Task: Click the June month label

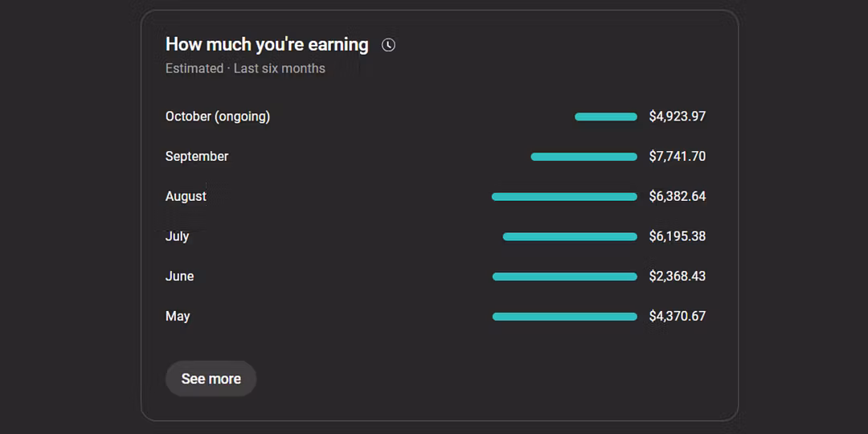Action: click(x=179, y=276)
